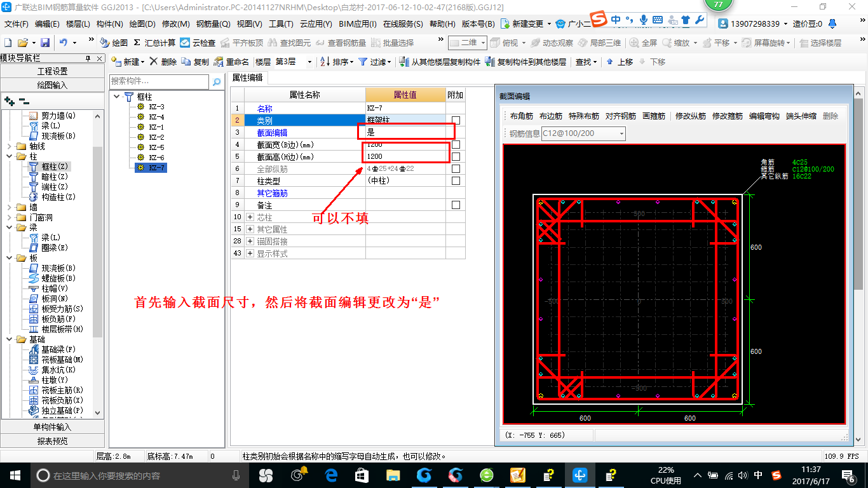The height and width of the screenshot is (488, 868).
Task: Open 排序 sort options
Action: [x=336, y=62]
